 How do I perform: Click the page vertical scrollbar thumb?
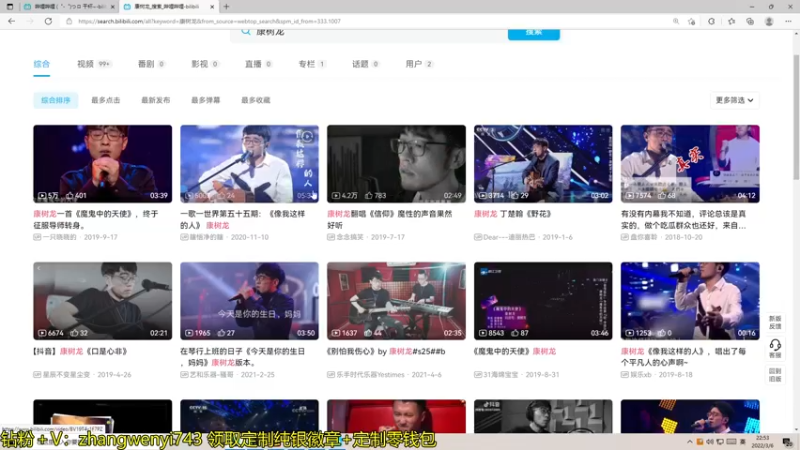pos(796,115)
